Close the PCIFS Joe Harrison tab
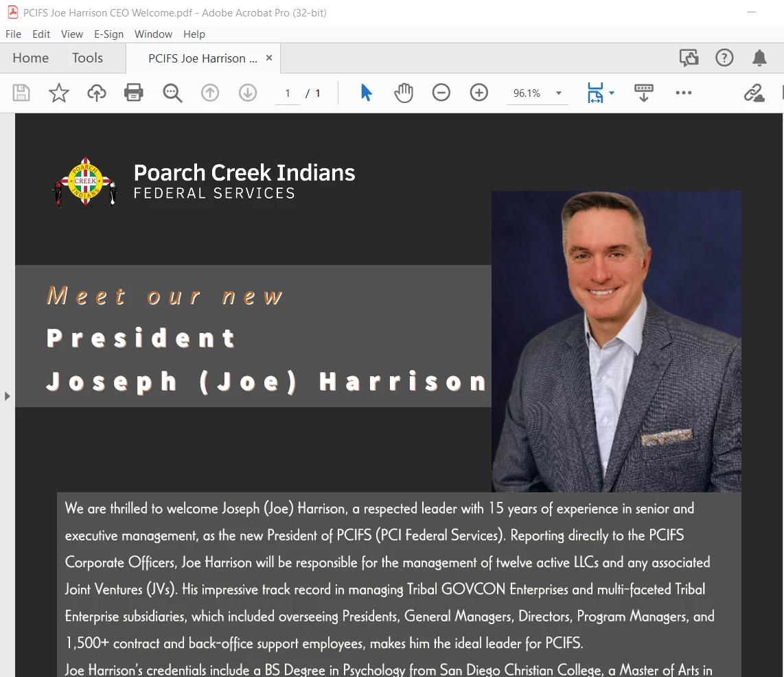 [x=269, y=58]
